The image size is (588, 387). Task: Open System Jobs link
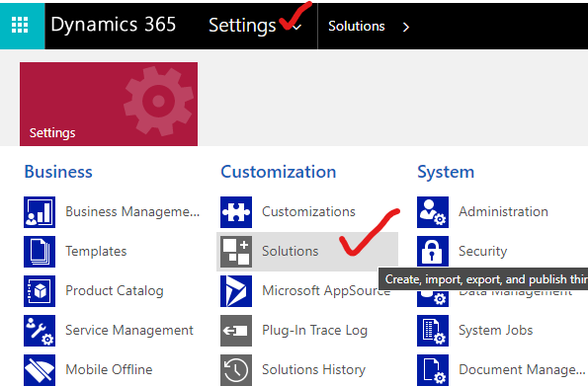click(x=495, y=330)
